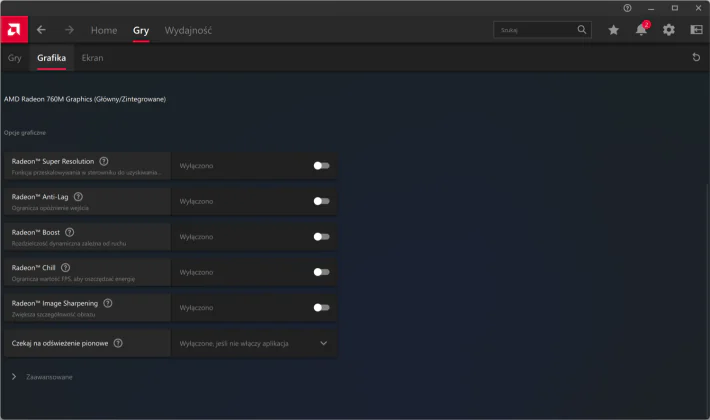This screenshot has width=710, height=420.
Task: Click the Opcje graficzne heading
Action: tap(25, 133)
